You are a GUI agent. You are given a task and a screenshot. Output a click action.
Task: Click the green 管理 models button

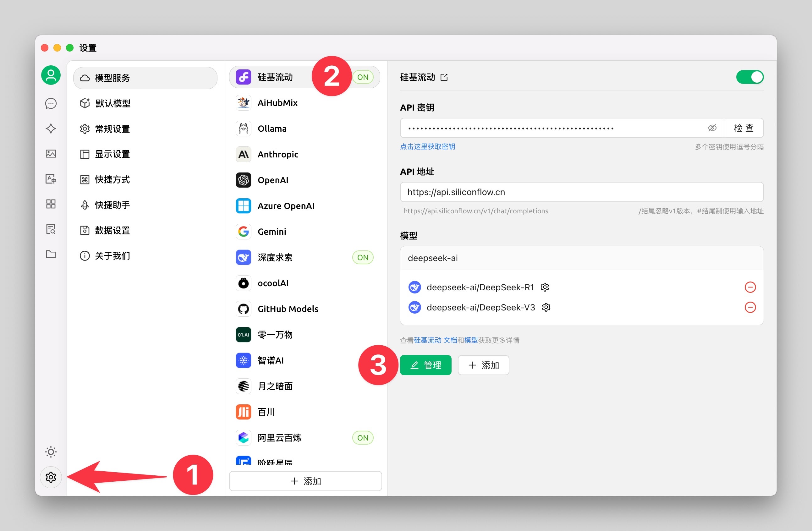coord(425,365)
